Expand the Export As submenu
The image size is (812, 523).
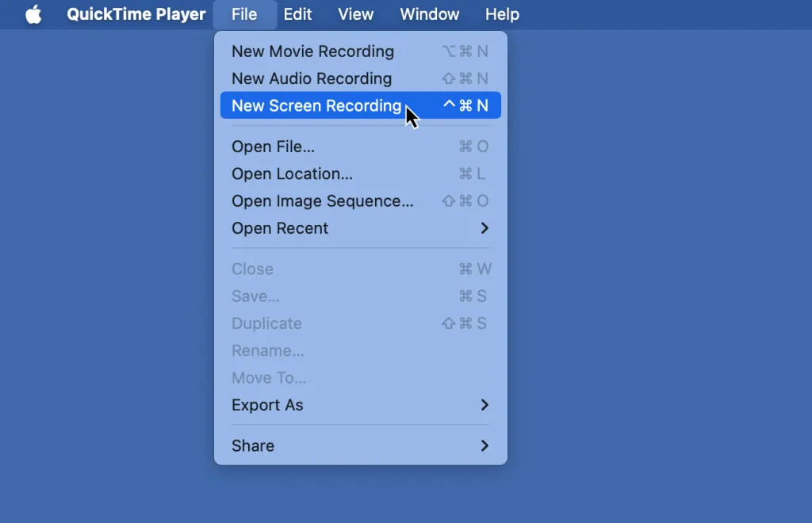[267, 405]
